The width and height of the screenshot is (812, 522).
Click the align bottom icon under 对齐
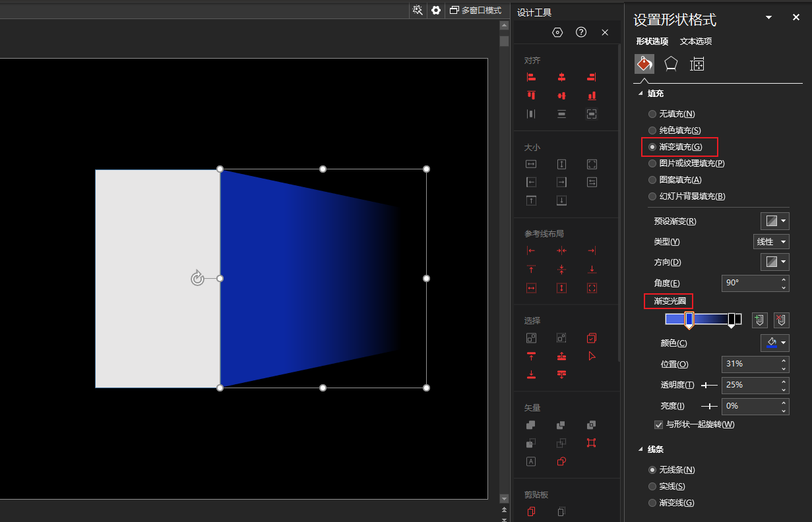[592, 96]
